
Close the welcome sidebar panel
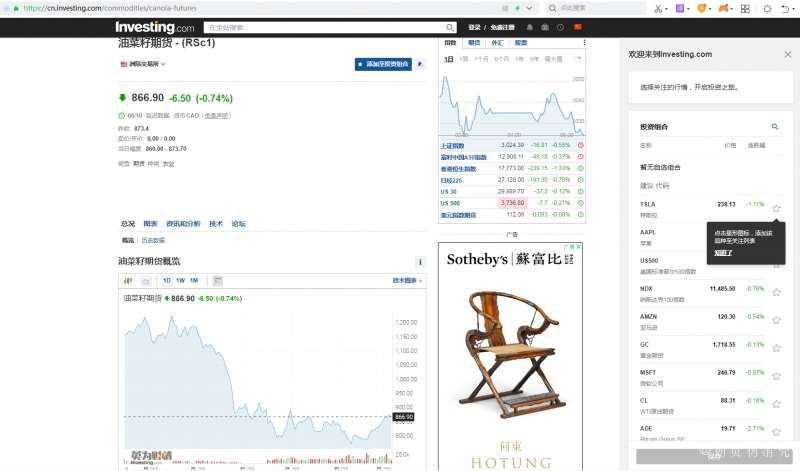pos(787,54)
